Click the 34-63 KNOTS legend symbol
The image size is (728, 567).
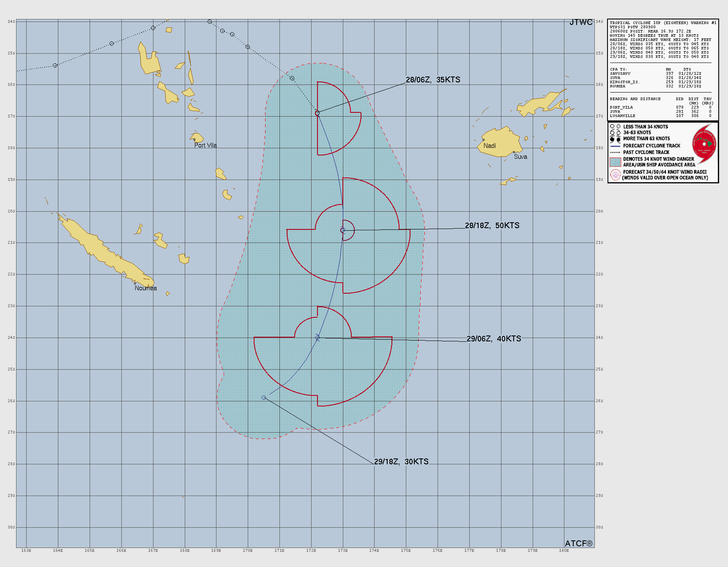click(x=615, y=132)
